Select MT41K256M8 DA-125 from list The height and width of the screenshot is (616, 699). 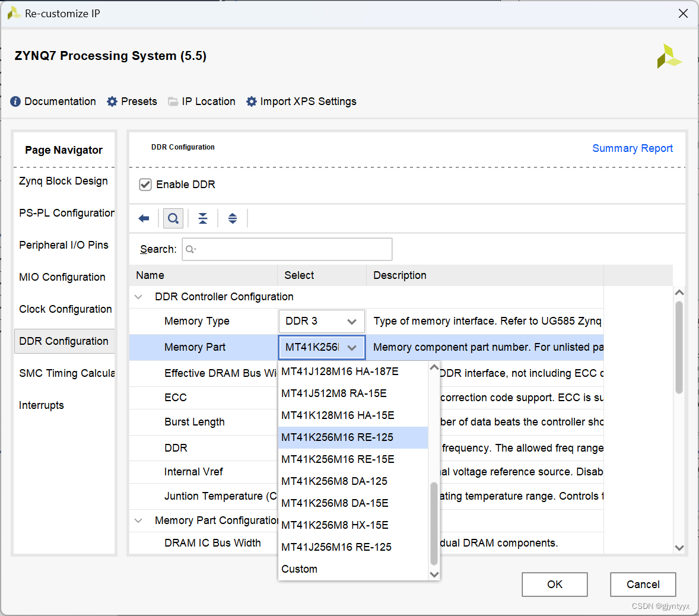(352, 481)
